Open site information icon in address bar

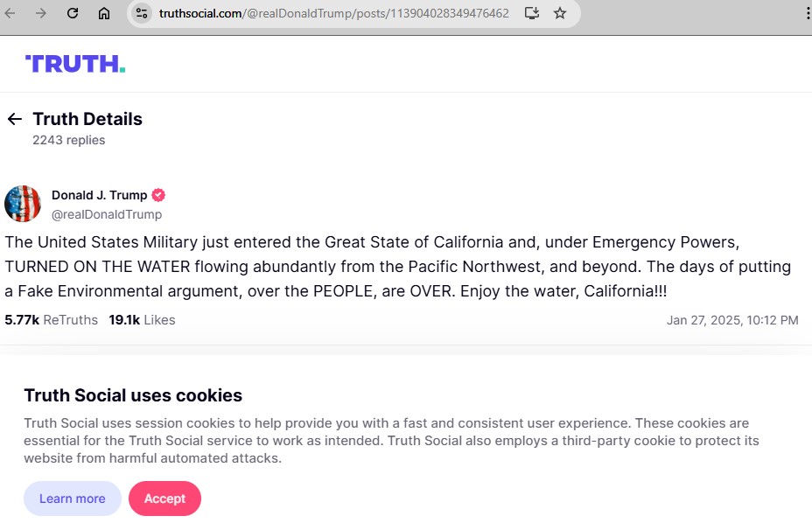142,13
